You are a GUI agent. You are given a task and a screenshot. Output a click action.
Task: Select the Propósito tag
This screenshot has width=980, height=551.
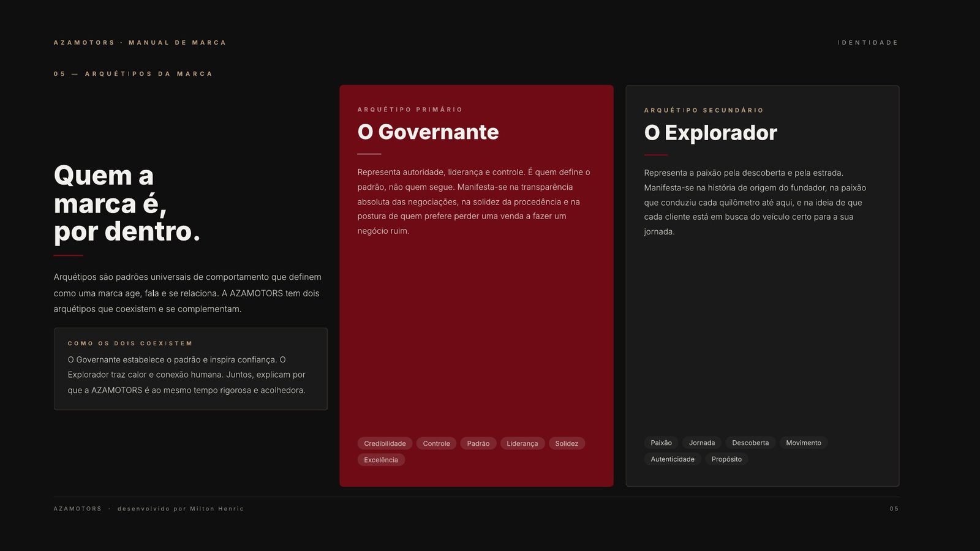726,459
